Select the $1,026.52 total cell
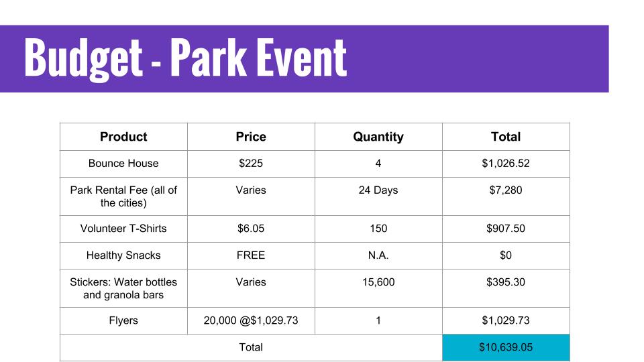The width and height of the screenshot is (644, 362). coord(506,164)
